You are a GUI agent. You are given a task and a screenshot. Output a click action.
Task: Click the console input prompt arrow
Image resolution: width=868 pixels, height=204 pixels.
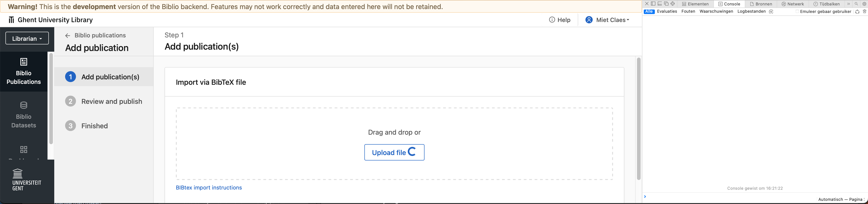click(645, 196)
